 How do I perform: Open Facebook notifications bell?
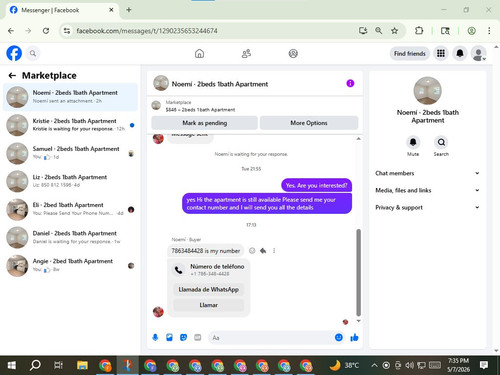pyautogui.click(x=460, y=53)
